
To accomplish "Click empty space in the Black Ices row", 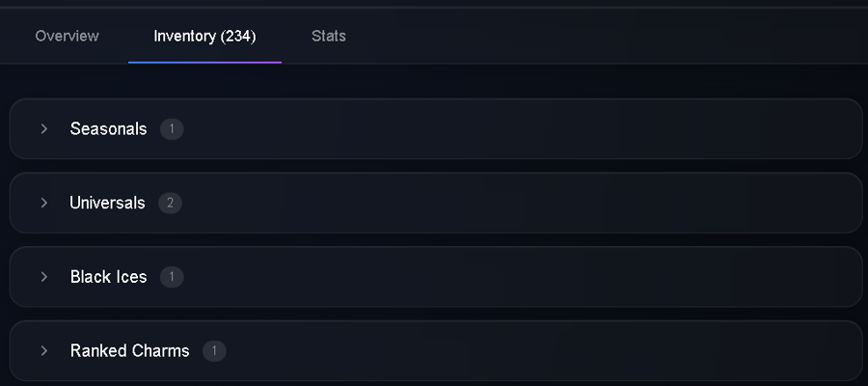I will [x=521, y=277].
